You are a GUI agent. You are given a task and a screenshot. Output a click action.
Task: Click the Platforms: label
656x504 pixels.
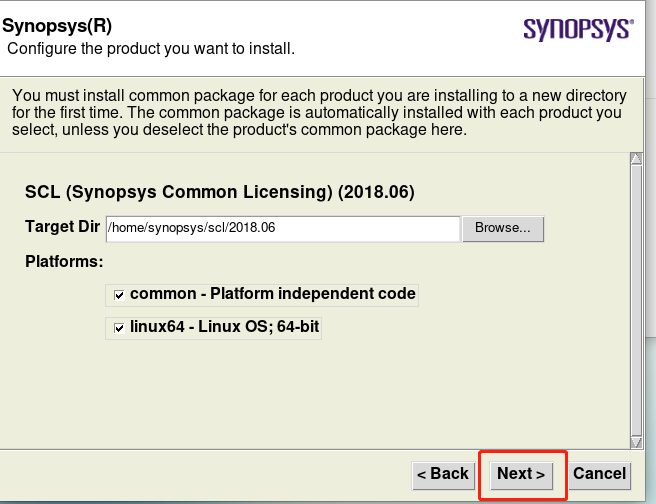click(x=64, y=261)
